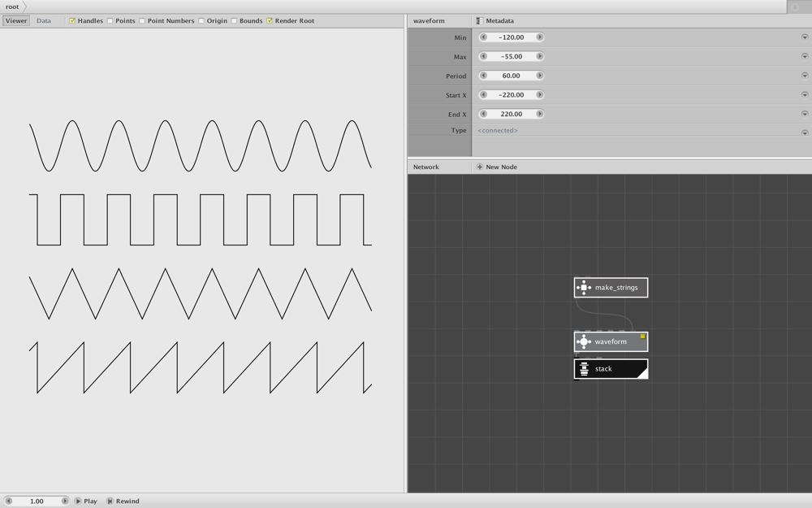Viewport: 812px width, 508px height.
Task: Toggle the Handles checkbox
Action: 72,21
